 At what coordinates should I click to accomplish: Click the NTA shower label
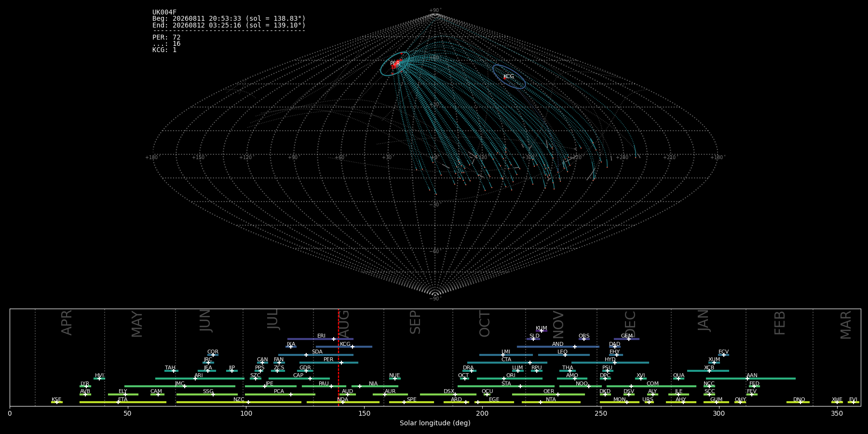(551, 400)
